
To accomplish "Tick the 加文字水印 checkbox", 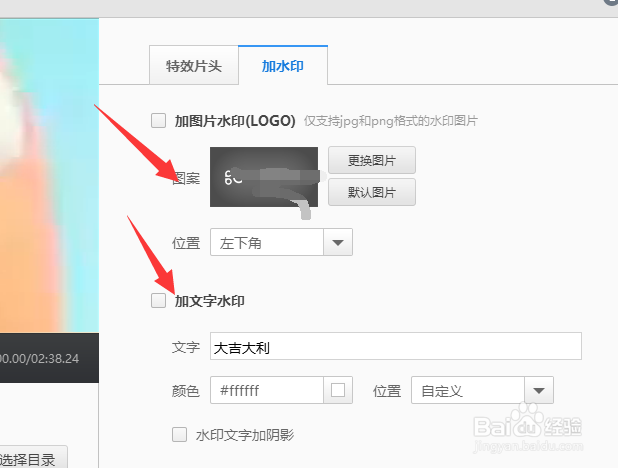I will (x=158, y=300).
